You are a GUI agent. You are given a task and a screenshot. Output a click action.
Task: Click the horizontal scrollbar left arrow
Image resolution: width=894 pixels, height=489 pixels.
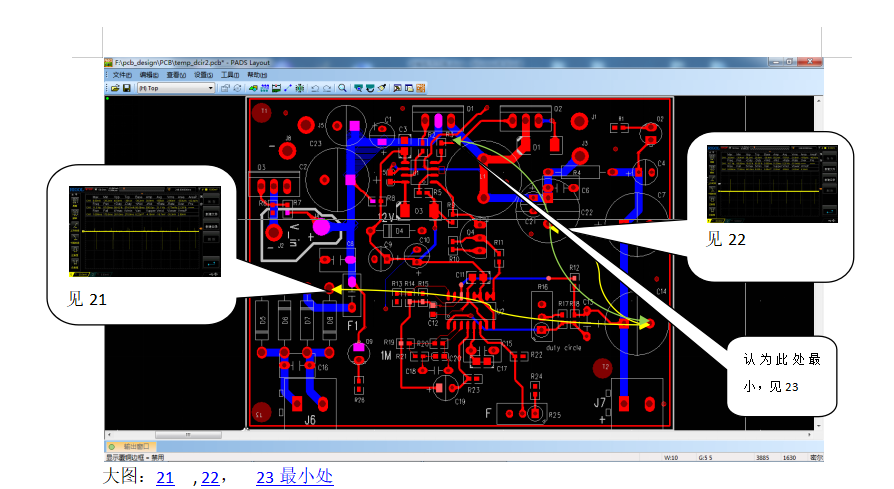[x=109, y=435]
